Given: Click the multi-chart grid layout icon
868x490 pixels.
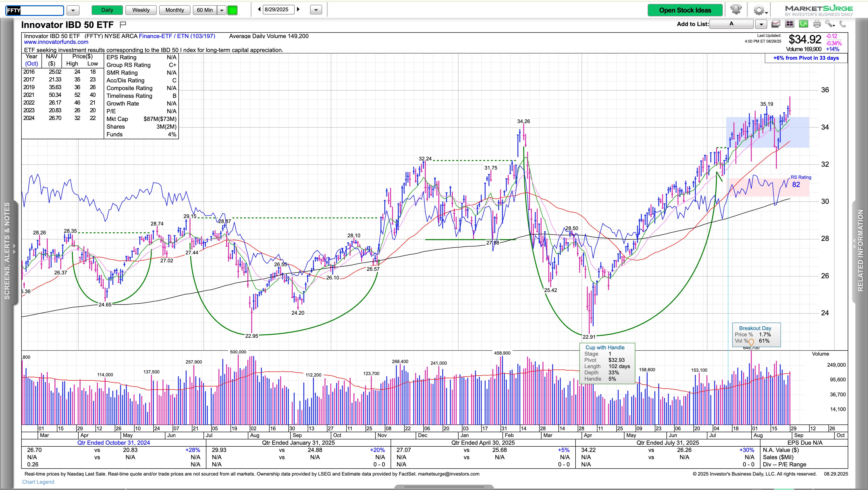Looking at the screenshot, I should (x=789, y=24).
